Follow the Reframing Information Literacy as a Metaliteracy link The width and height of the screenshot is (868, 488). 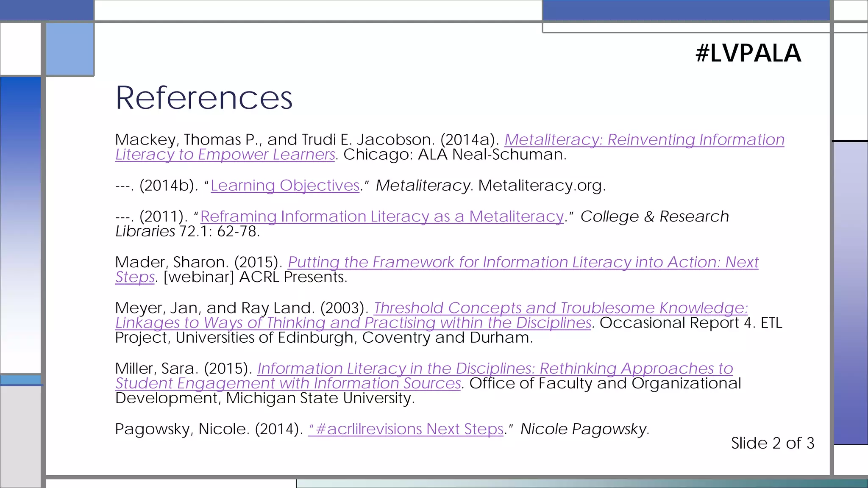(x=382, y=216)
